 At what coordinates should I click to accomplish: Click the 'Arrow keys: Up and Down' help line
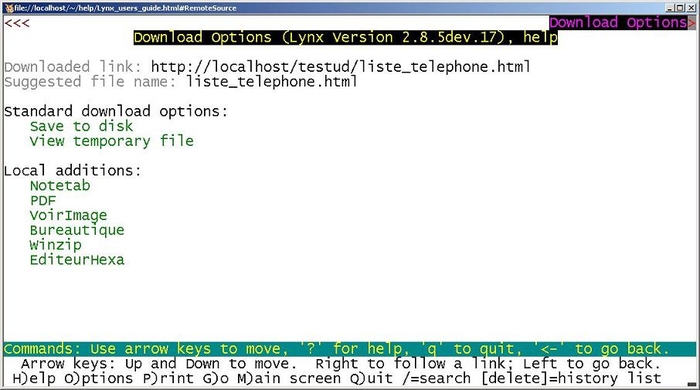coord(341,364)
